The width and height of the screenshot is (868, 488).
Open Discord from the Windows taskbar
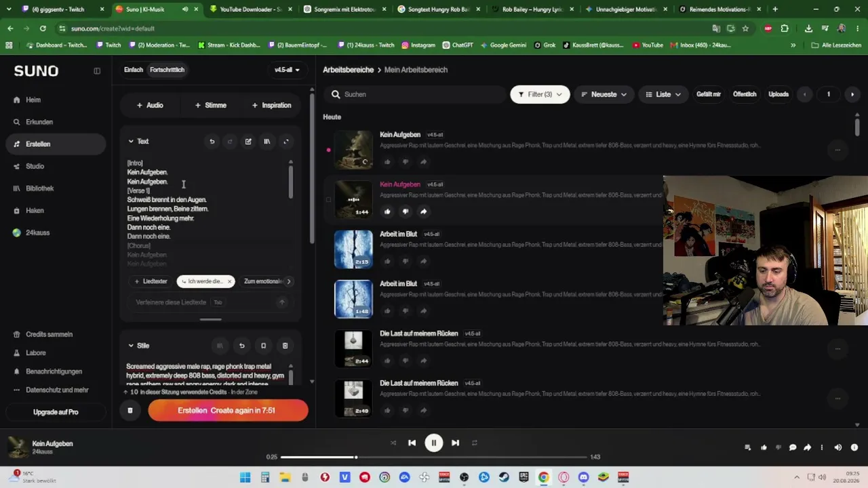[583, 477]
